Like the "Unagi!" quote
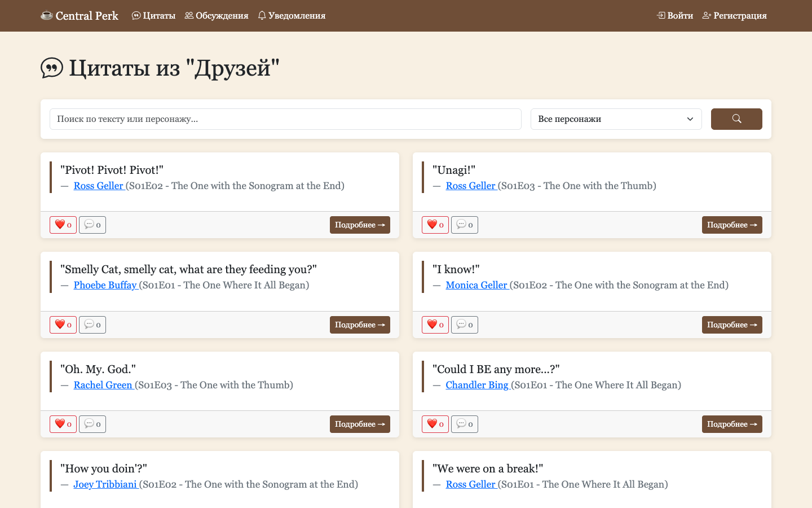 pos(435,225)
